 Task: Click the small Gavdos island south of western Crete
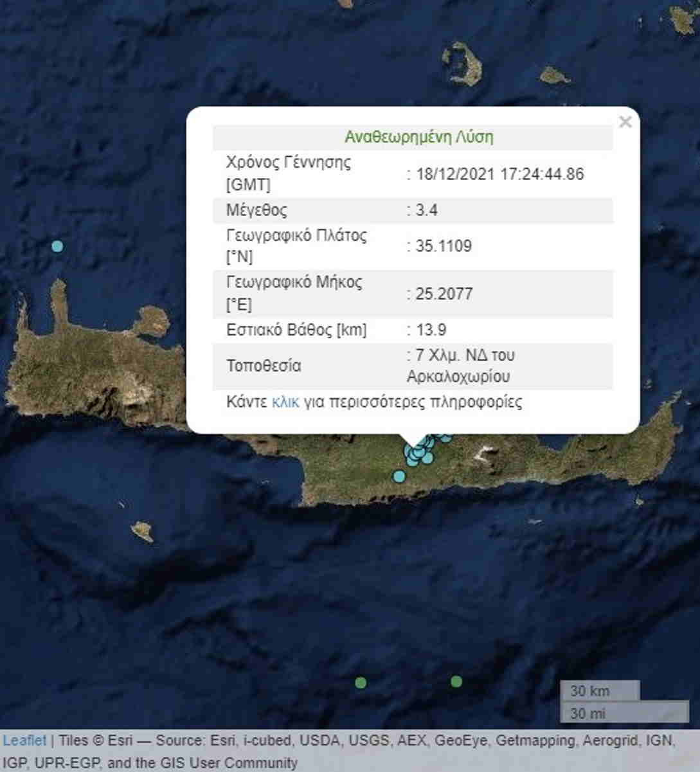[x=142, y=531]
